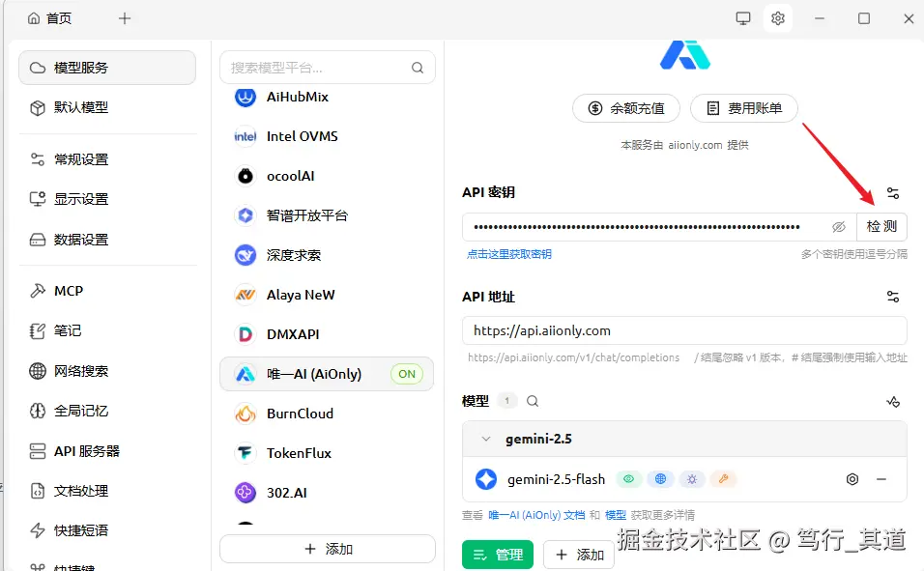Select 模型服务 in settings sidebar
The width and height of the screenshot is (924, 571).
pyautogui.click(x=107, y=68)
